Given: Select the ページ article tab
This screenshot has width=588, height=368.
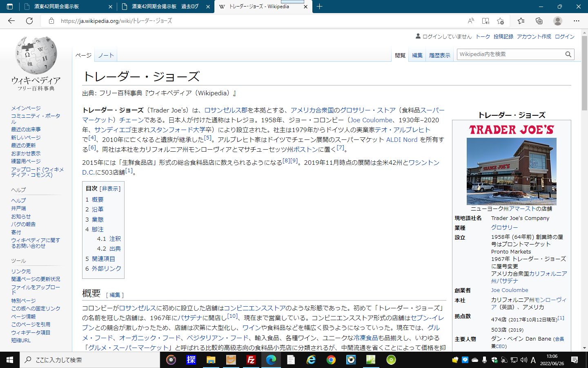Looking at the screenshot, I should [x=84, y=55].
